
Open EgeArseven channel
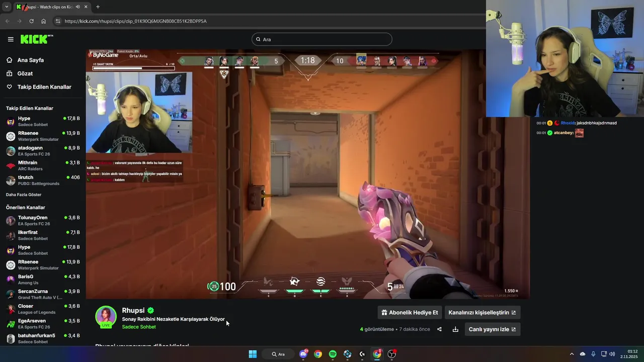point(43,324)
